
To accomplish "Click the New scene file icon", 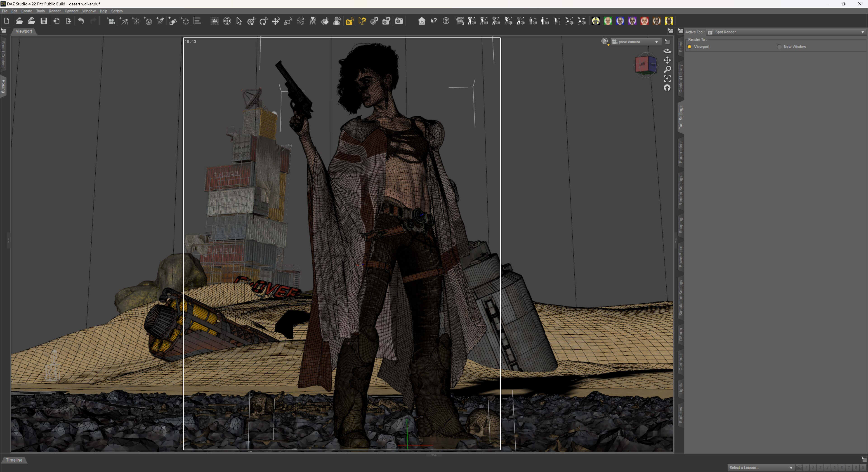I will pos(6,21).
